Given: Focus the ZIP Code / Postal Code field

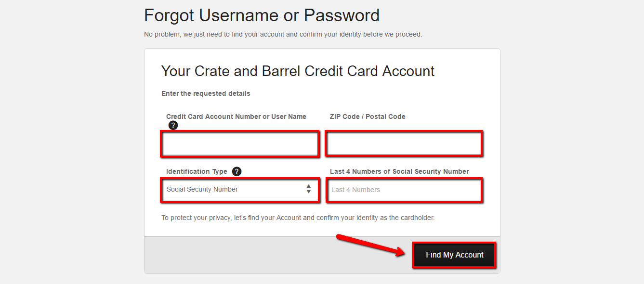Looking at the screenshot, I should pyautogui.click(x=404, y=143).
